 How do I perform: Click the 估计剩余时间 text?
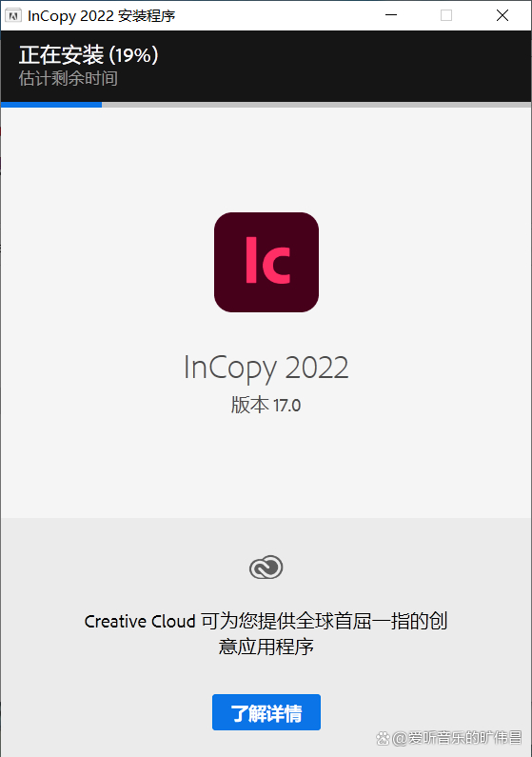point(68,78)
